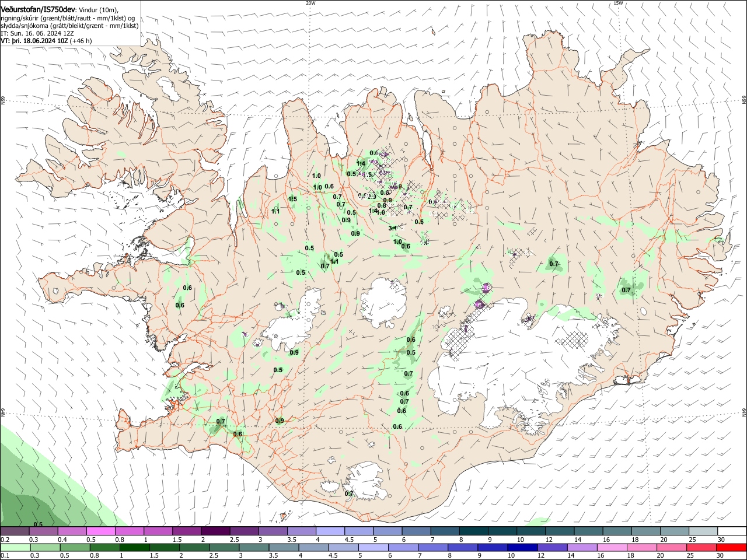747x560 pixels.
Task: Pick the white upper-row swatch at 30
Action: click(732, 531)
